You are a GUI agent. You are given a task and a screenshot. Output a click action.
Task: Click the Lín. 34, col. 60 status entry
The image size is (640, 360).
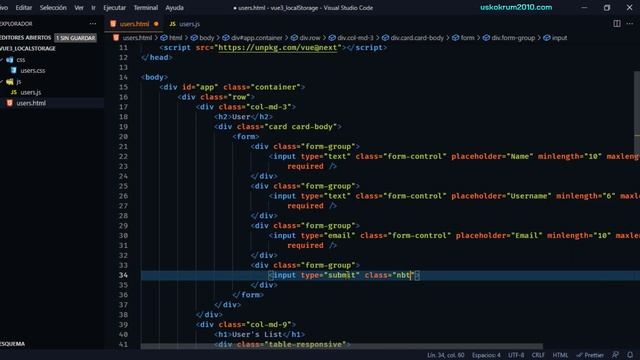click(445, 355)
